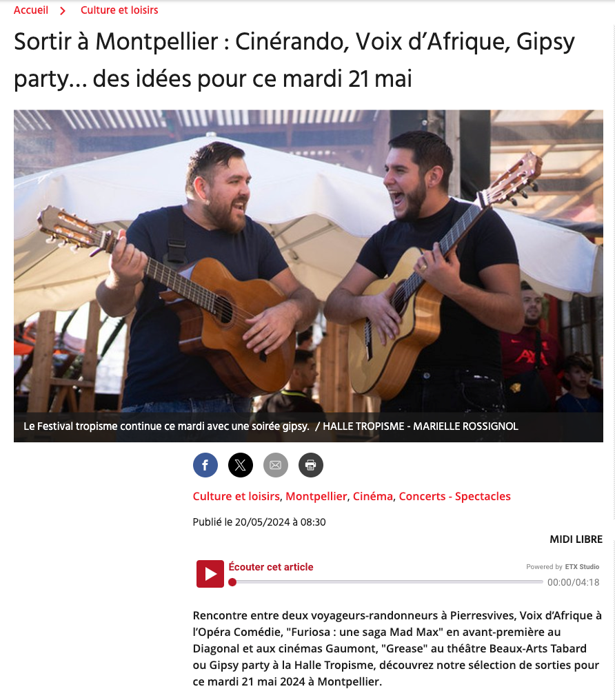Viewport: 615px width, 700px height.
Task: Open the Montpellier tag link
Action: [x=316, y=497]
